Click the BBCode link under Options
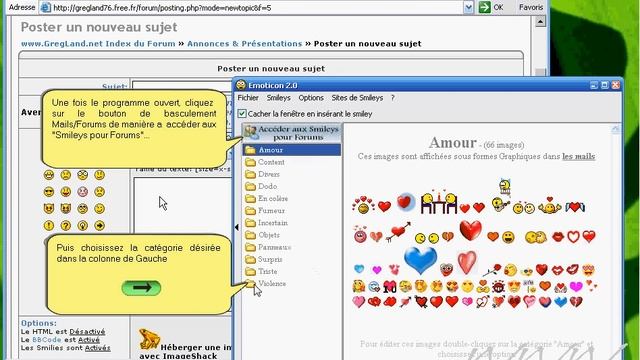The height and width of the screenshot is (360, 640). coord(47,340)
